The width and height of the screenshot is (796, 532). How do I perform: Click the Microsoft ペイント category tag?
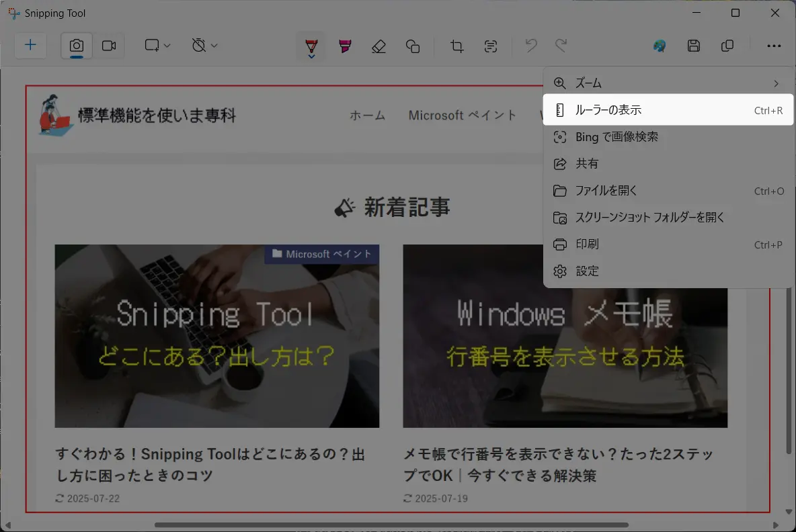click(x=322, y=254)
